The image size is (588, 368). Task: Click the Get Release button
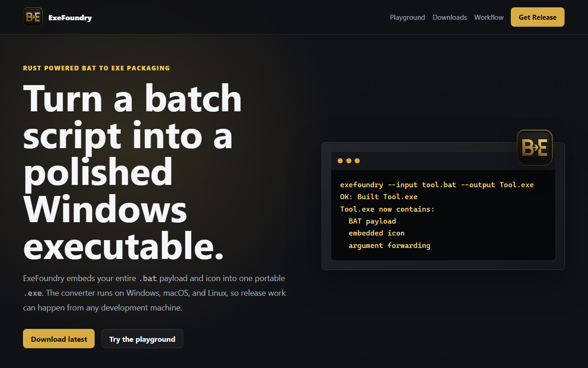pyautogui.click(x=537, y=17)
